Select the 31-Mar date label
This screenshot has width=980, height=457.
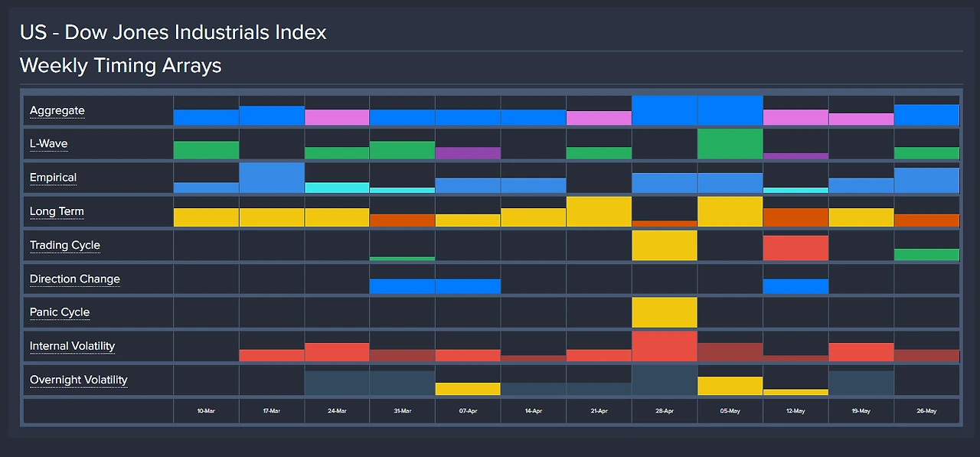point(402,411)
